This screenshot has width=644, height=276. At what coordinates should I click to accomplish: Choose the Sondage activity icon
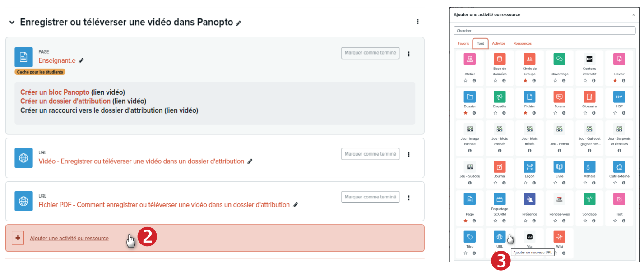click(589, 199)
